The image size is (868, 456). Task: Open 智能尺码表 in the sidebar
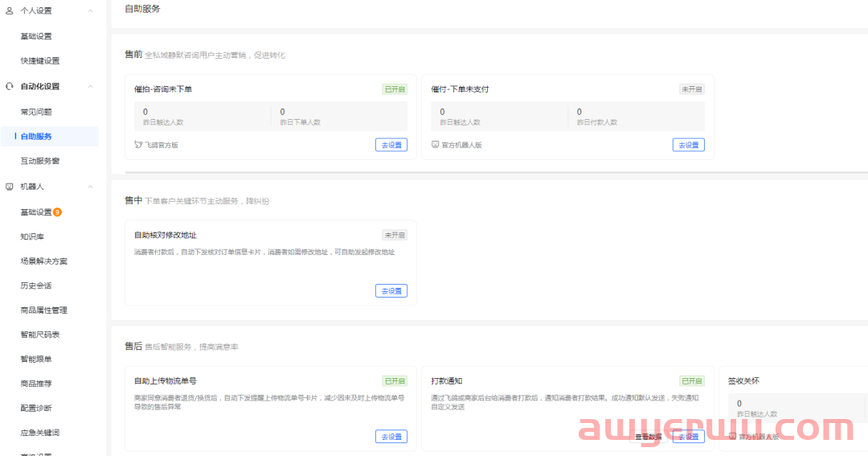40,335
